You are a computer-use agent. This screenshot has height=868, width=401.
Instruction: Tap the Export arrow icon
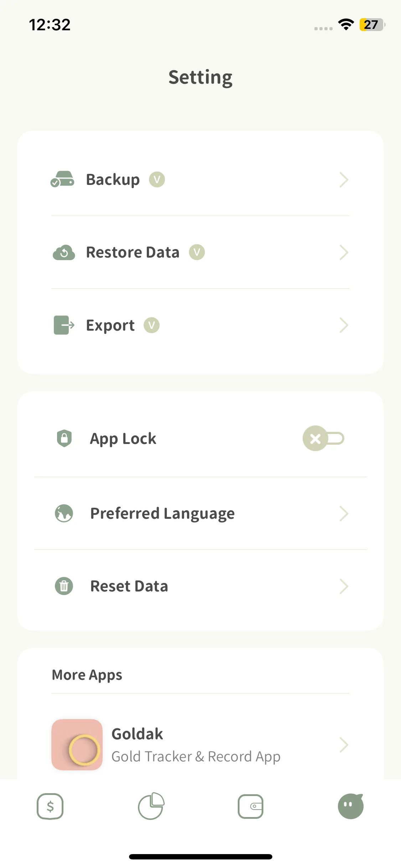(x=64, y=325)
